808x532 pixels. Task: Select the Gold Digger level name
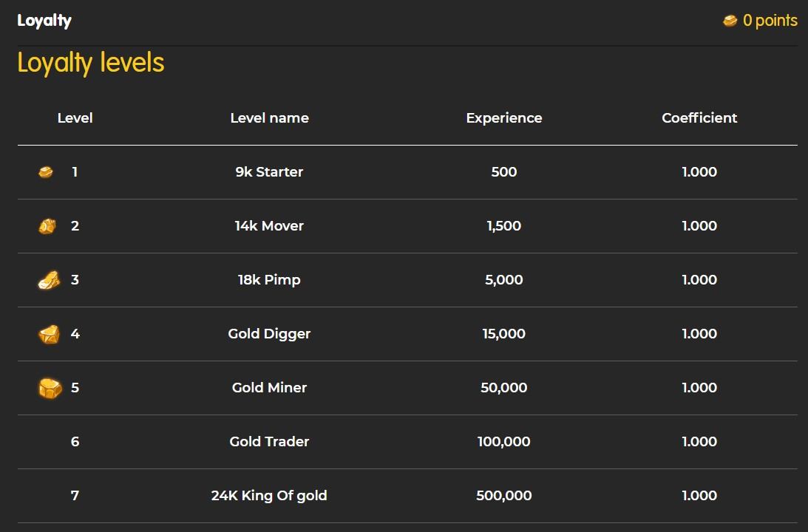coord(269,334)
